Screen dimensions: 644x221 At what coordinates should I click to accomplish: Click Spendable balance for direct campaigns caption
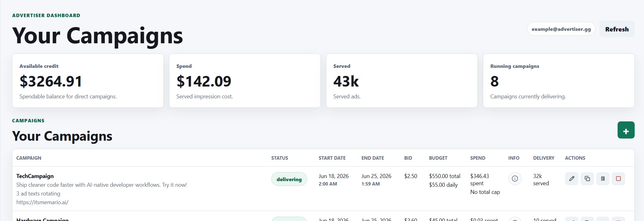68,96
